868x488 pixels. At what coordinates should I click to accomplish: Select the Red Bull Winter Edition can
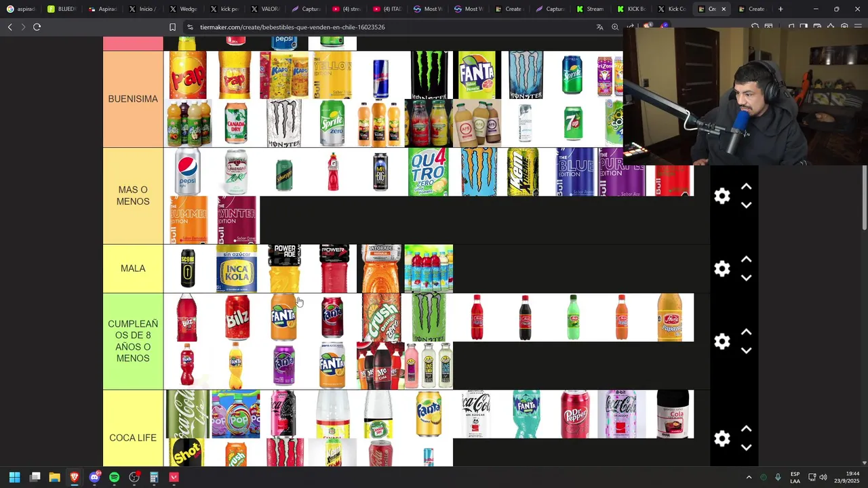tap(237, 220)
